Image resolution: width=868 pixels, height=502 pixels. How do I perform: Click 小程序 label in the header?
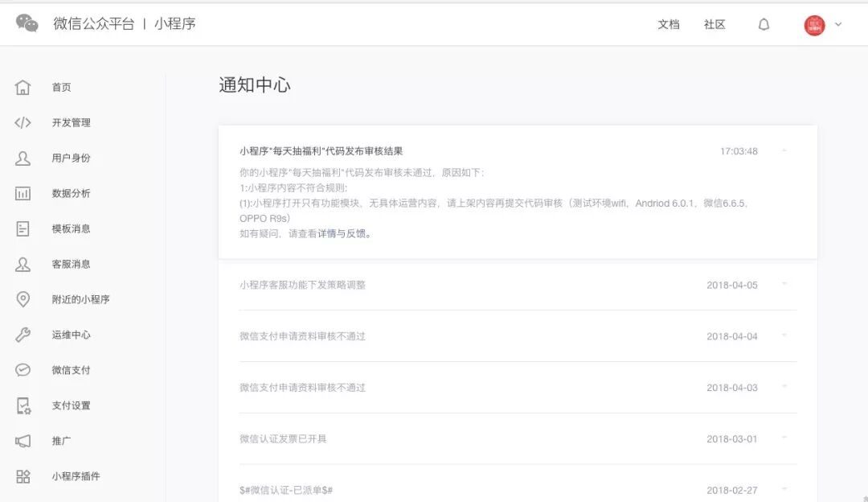[x=175, y=23]
